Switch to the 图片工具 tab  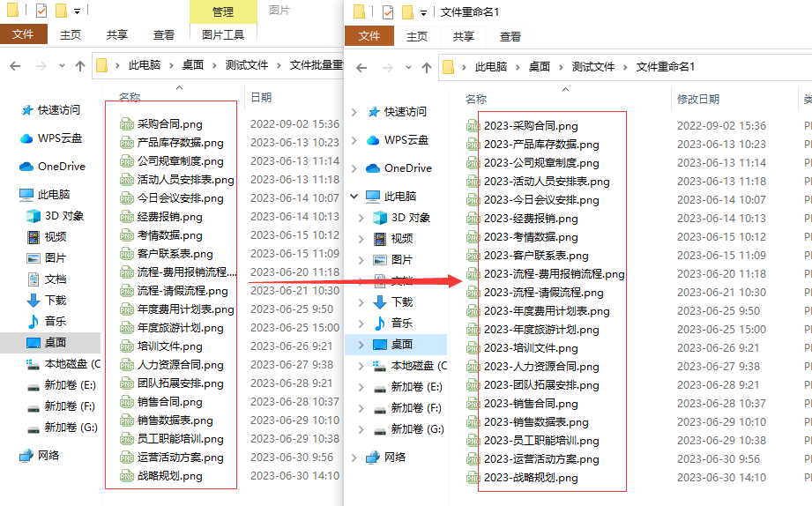[x=223, y=35]
